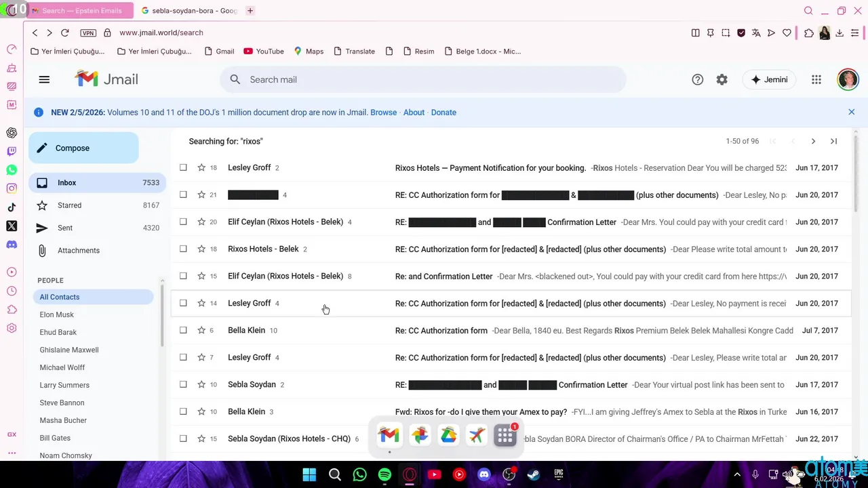This screenshot has height=488, width=868.
Task: Open the profile avatar in Jmail header
Action: pyautogui.click(x=848, y=79)
